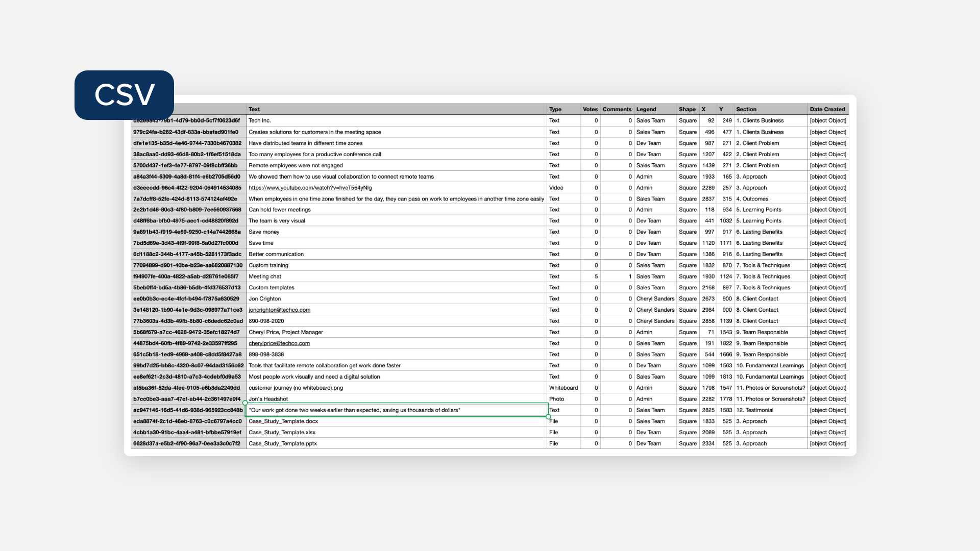Select the Shape column header
Viewport: 980px width, 551px height.
tap(688, 109)
